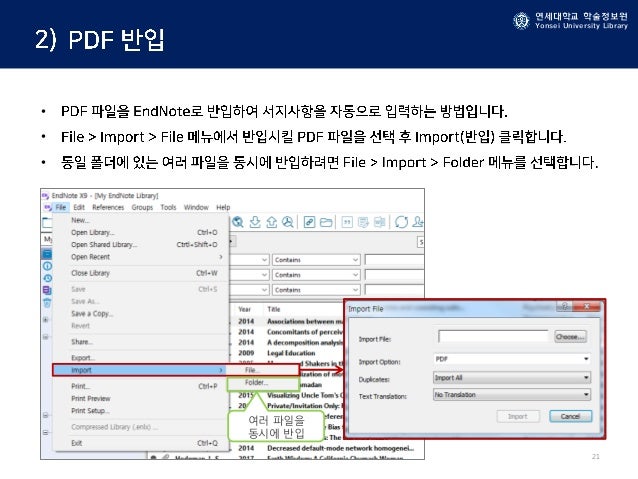The image size is (638, 479).
Task: Select the Unfiled sidebar icon
Action: [47, 290]
